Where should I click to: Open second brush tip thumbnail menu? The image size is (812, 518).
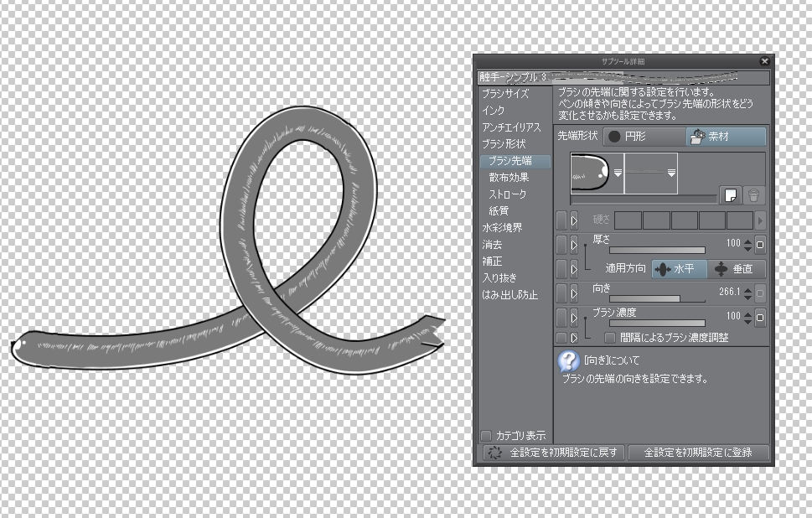click(x=671, y=174)
